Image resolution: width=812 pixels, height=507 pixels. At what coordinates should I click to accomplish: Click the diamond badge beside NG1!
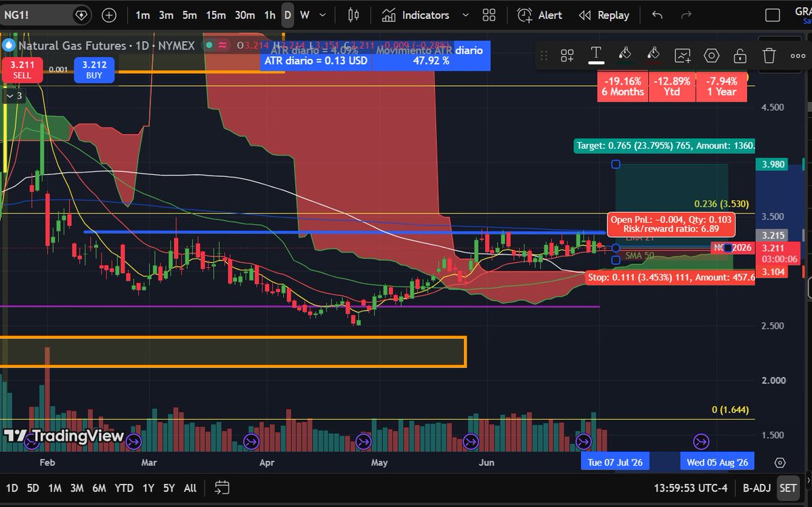click(81, 15)
